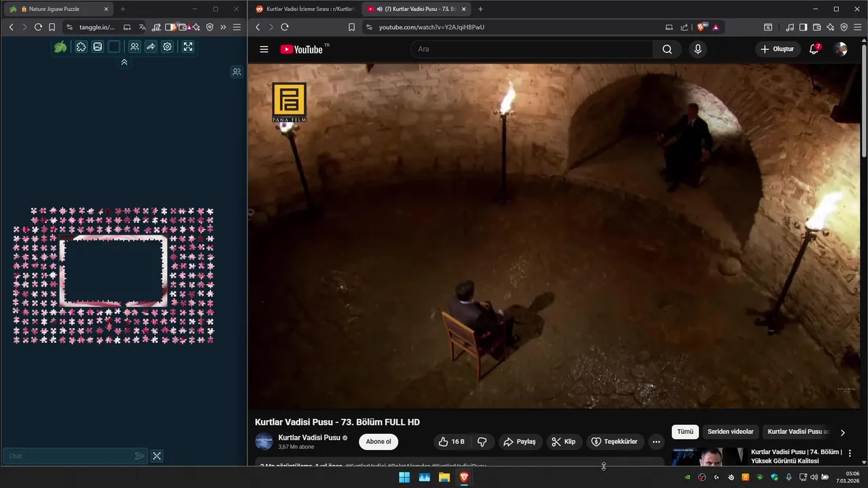The image size is (868, 488).
Task: Open Windows Start menu
Action: pyautogui.click(x=404, y=477)
